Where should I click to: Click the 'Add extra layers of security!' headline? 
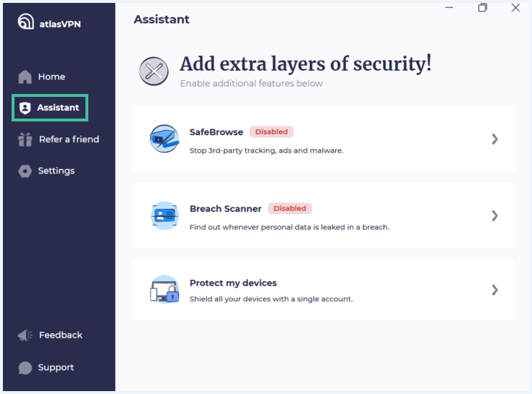(x=305, y=64)
